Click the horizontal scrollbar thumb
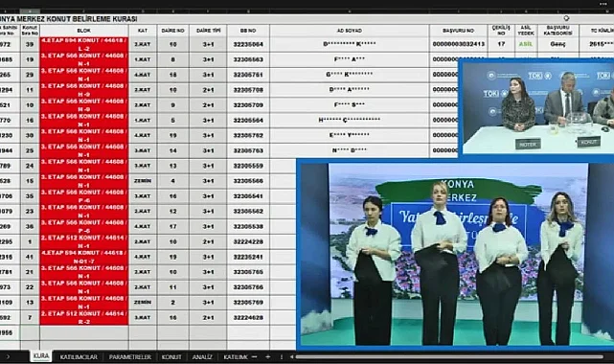Viewport: 614px width, 364px height. click(x=449, y=357)
